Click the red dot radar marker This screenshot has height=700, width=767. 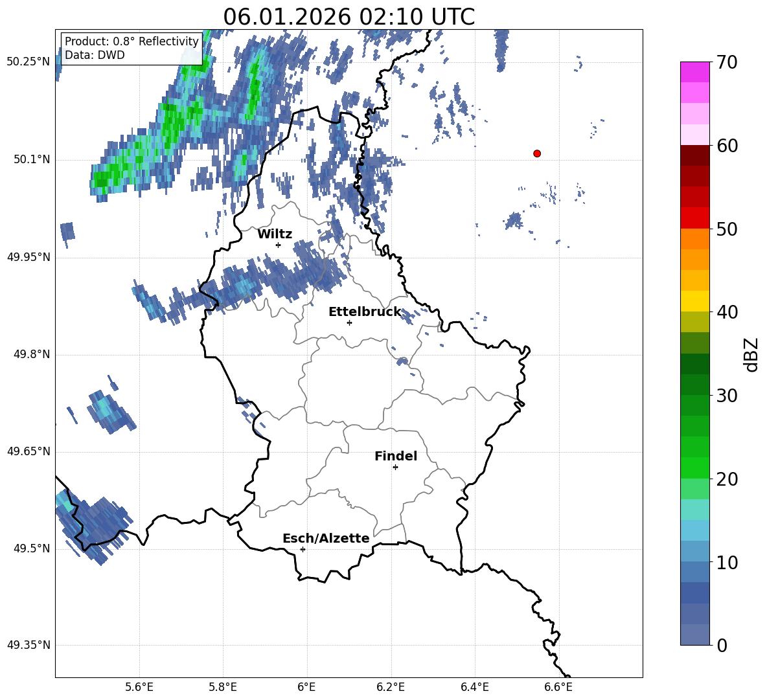[536, 153]
